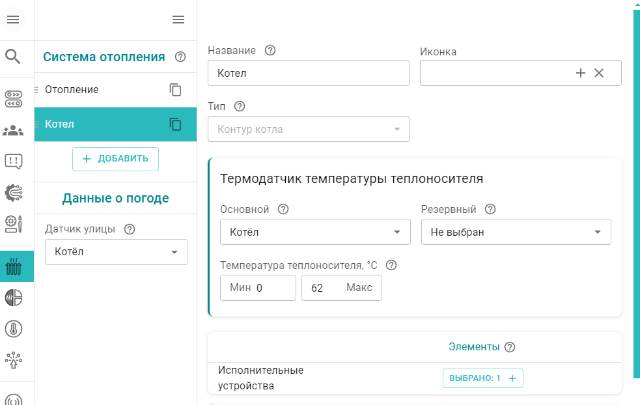The image size is (640, 405).
Task: Show help for Название field
Action: 270,51
